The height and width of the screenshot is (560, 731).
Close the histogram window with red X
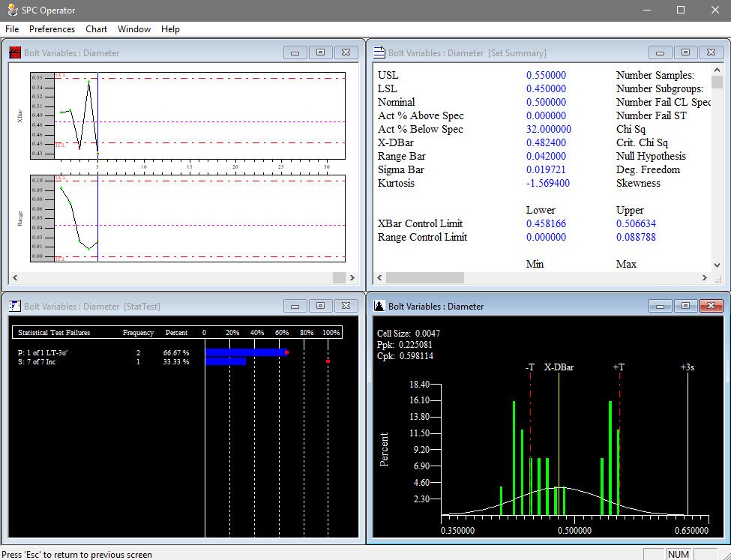tap(711, 306)
